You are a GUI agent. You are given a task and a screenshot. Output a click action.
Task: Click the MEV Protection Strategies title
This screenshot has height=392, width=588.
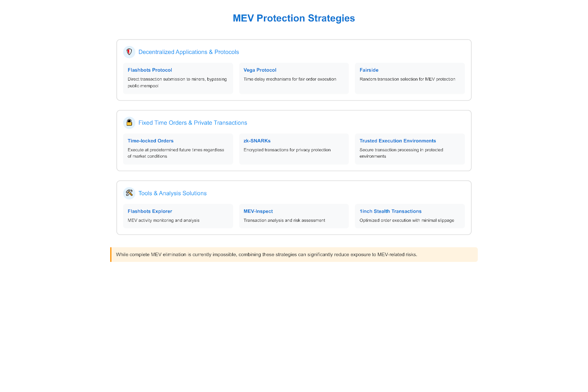coord(294,18)
